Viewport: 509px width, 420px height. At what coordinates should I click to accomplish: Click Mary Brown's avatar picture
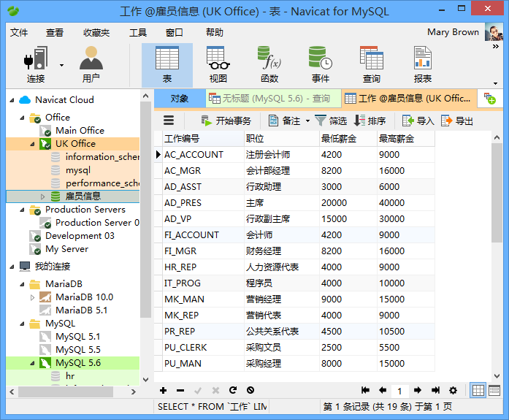[x=494, y=32]
